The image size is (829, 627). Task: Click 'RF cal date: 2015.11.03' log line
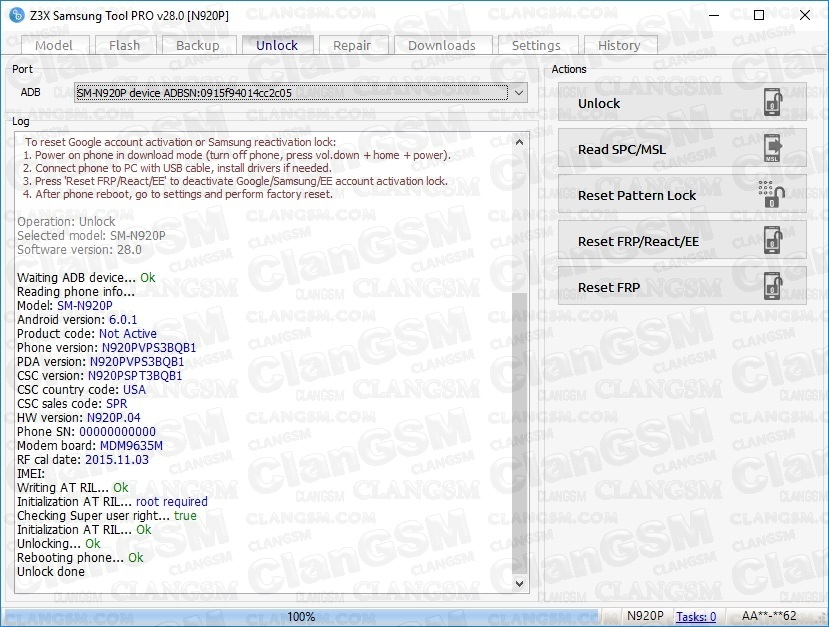pyautogui.click(x=83, y=460)
